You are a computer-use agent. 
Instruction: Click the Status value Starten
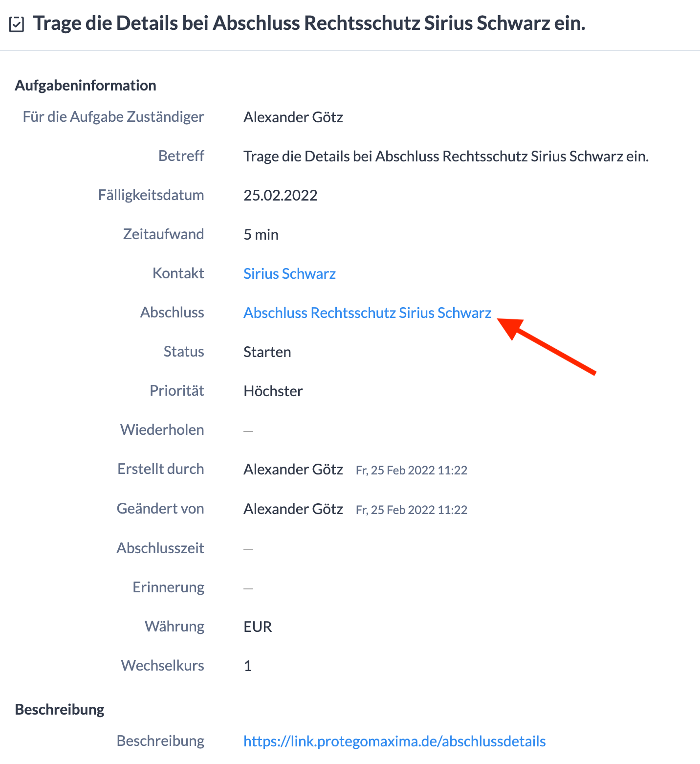coord(267,352)
